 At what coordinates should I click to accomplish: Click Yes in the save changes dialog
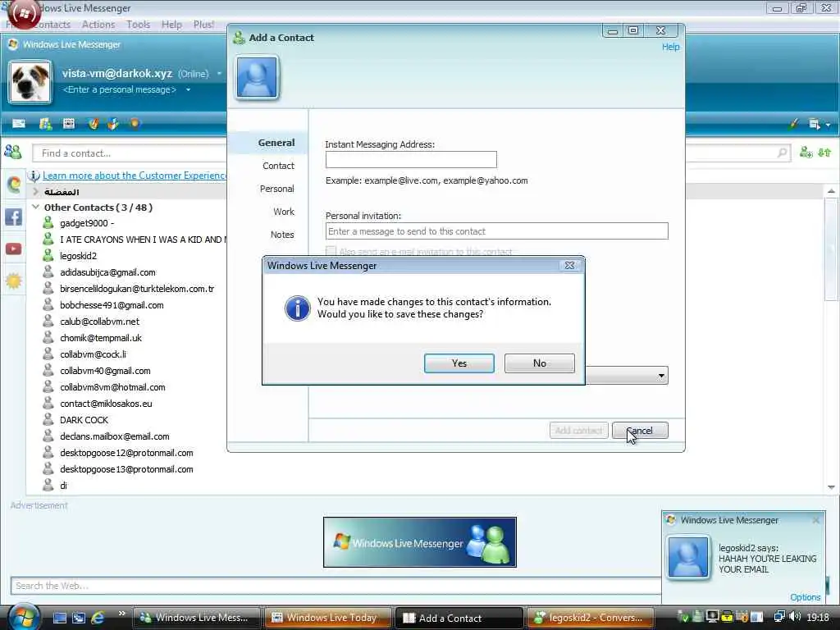click(x=459, y=363)
